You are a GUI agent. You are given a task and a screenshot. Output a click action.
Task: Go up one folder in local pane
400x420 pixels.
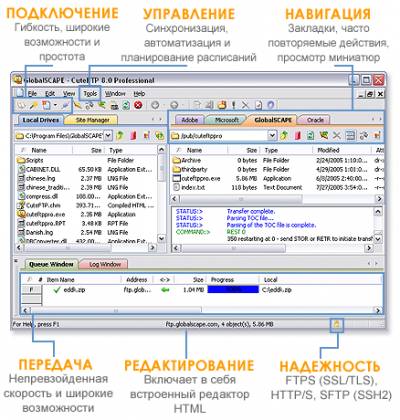tap(120, 135)
